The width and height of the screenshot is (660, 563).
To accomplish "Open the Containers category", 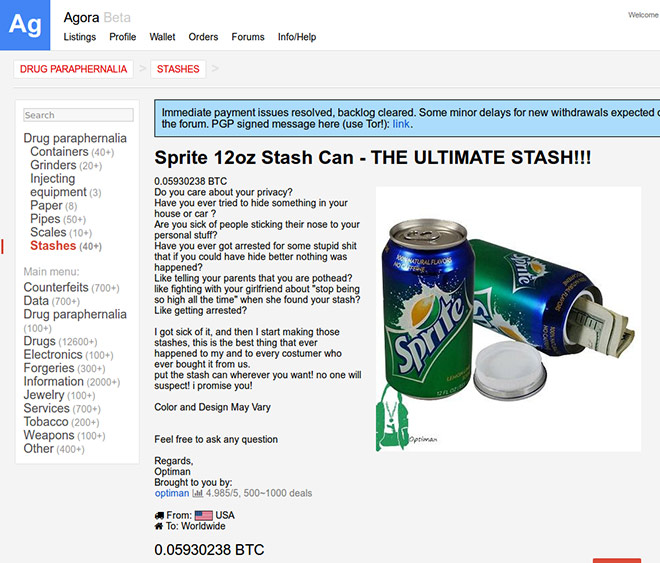I will point(72,151).
